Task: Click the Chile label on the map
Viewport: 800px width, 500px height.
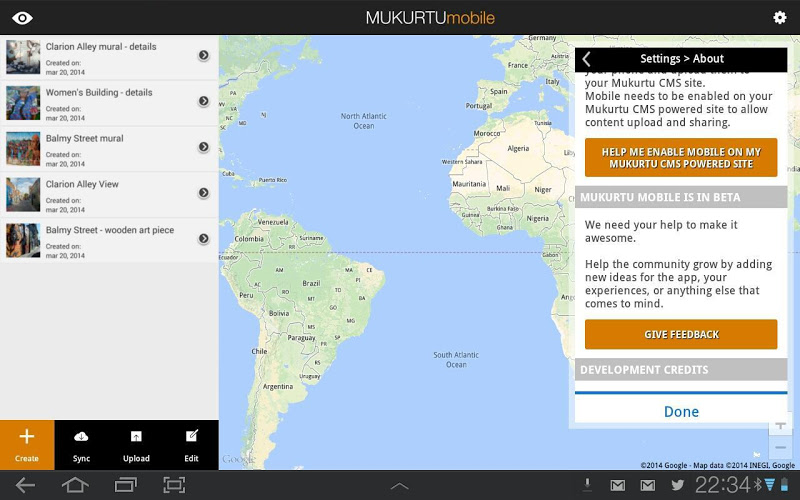Action: coord(259,352)
